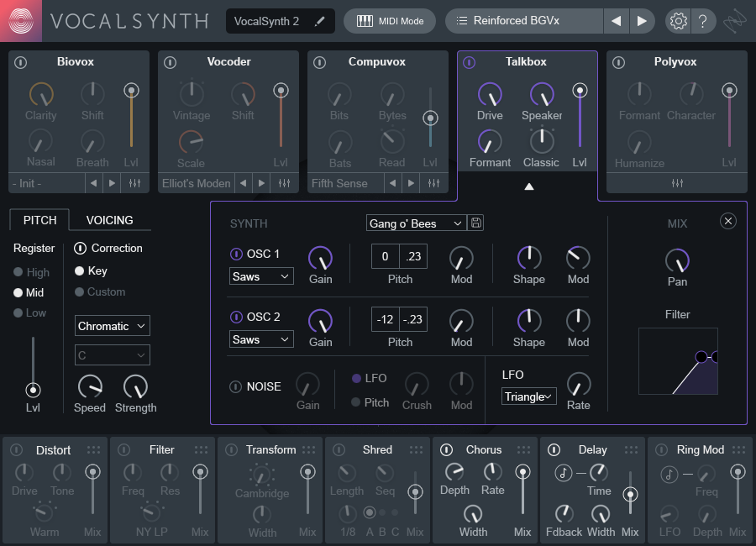Switch to the VOICING tab
This screenshot has width=756, height=546.
point(109,220)
